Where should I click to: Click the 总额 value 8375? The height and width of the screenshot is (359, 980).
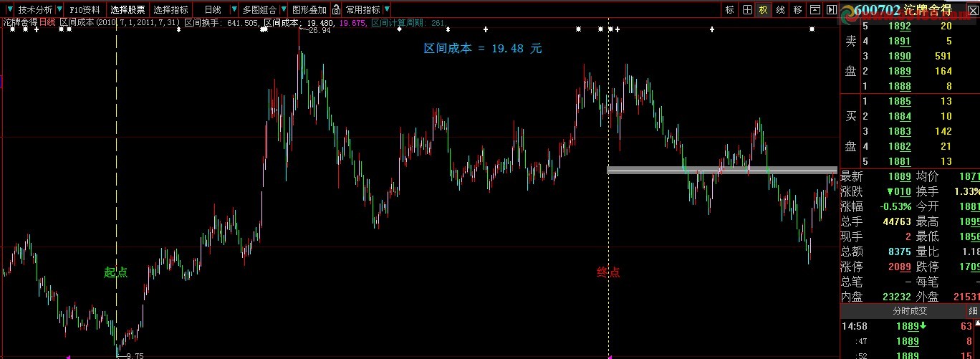pyautogui.click(x=900, y=252)
